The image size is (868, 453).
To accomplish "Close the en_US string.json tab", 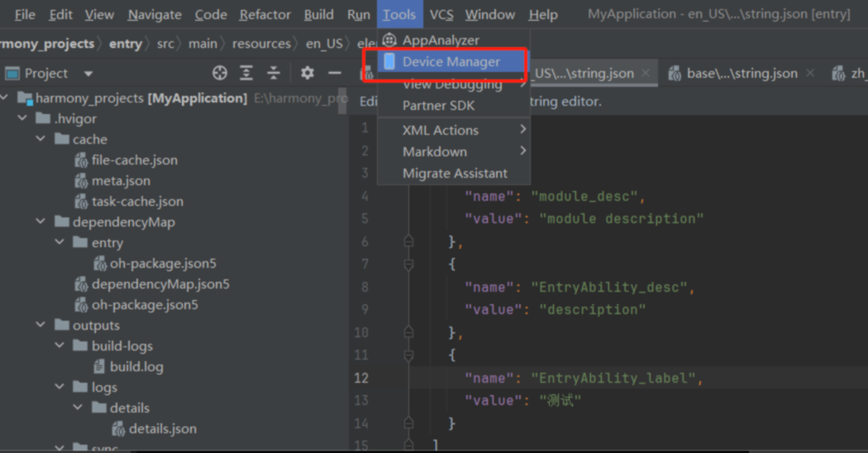I will [646, 73].
